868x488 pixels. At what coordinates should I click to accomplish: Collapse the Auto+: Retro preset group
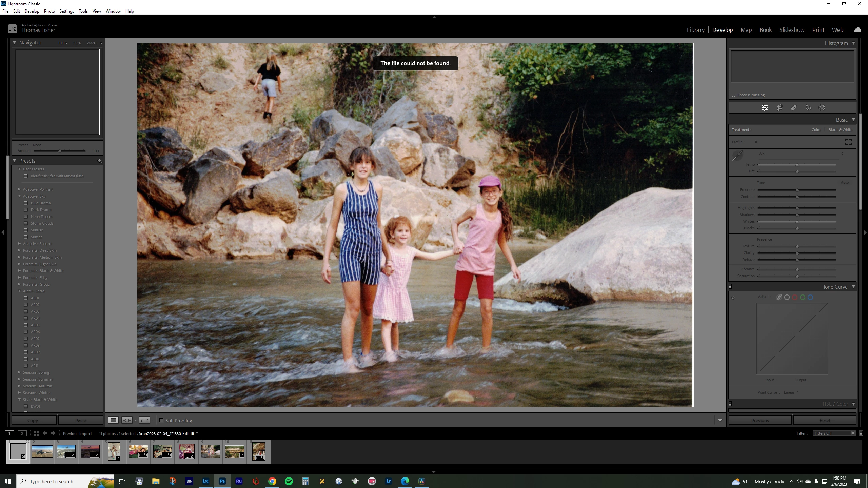coord(19,291)
